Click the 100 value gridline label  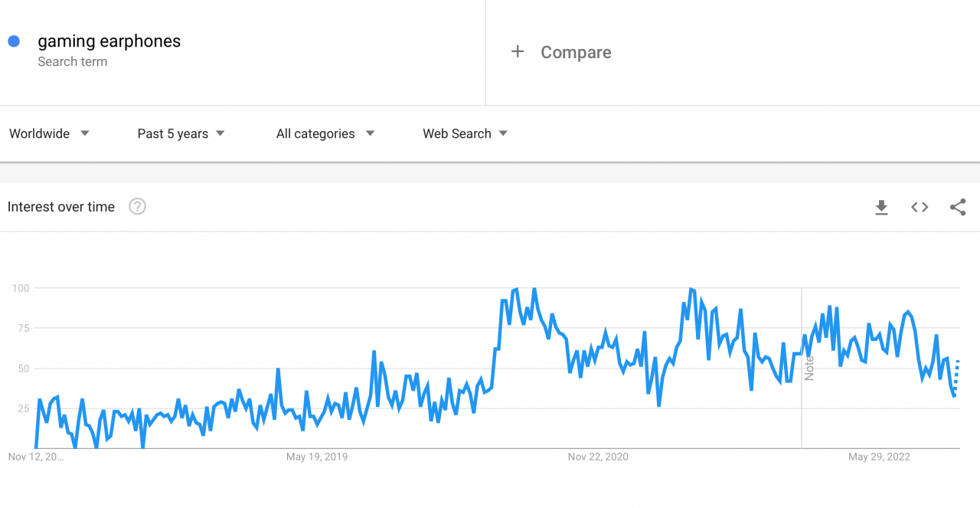tap(19, 288)
